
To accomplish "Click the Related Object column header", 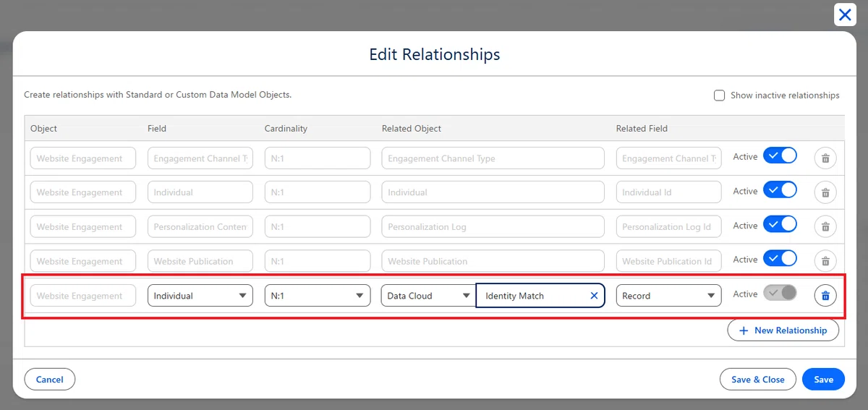I will [412, 129].
